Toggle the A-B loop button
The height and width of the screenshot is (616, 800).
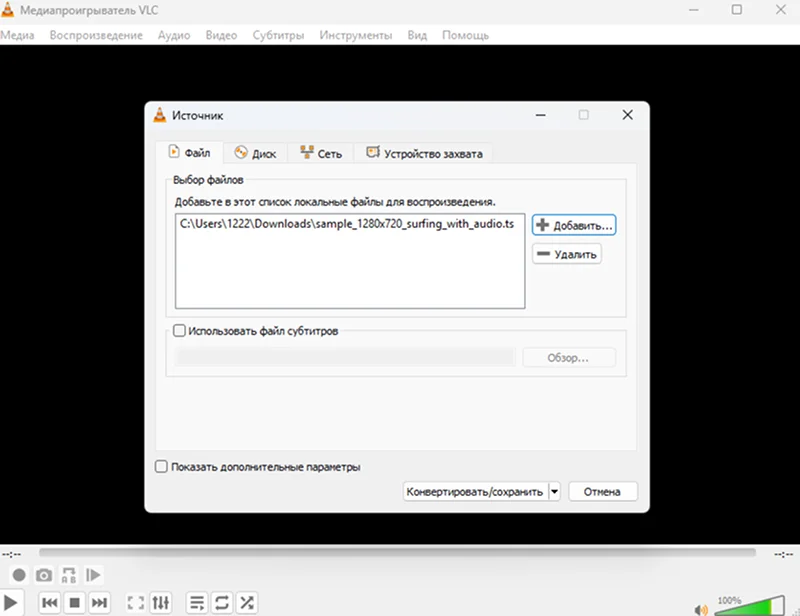tap(69, 575)
